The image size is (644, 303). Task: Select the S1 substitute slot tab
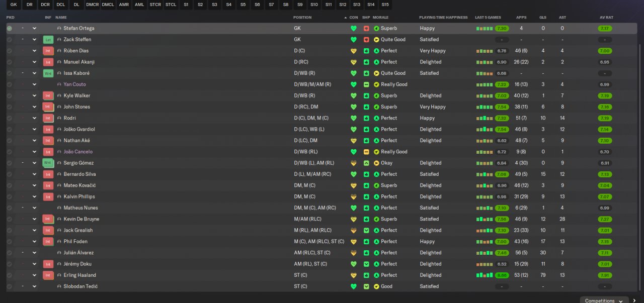click(x=186, y=5)
